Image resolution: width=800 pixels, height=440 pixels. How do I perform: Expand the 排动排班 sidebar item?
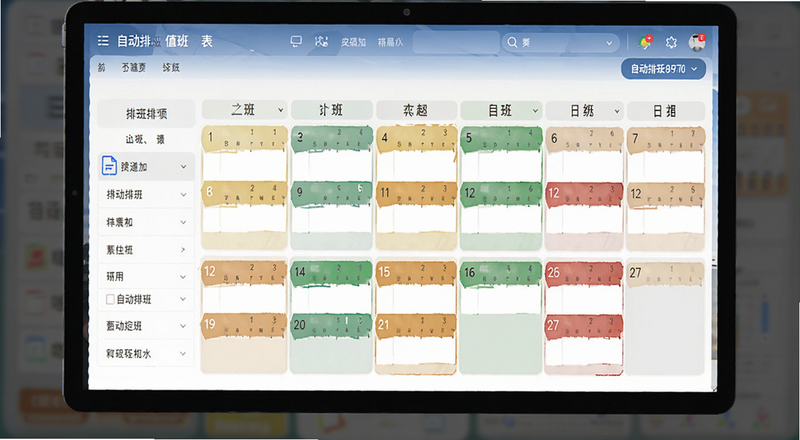click(146, 194)
